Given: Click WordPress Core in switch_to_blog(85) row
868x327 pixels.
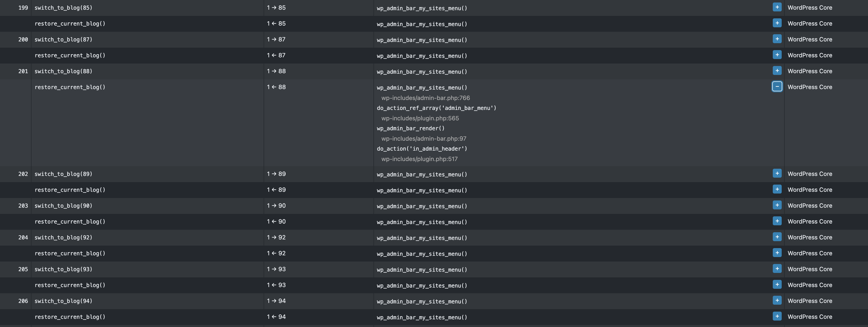Looking at the screenshot, I should pyautogui.click(x=810, y=7).
